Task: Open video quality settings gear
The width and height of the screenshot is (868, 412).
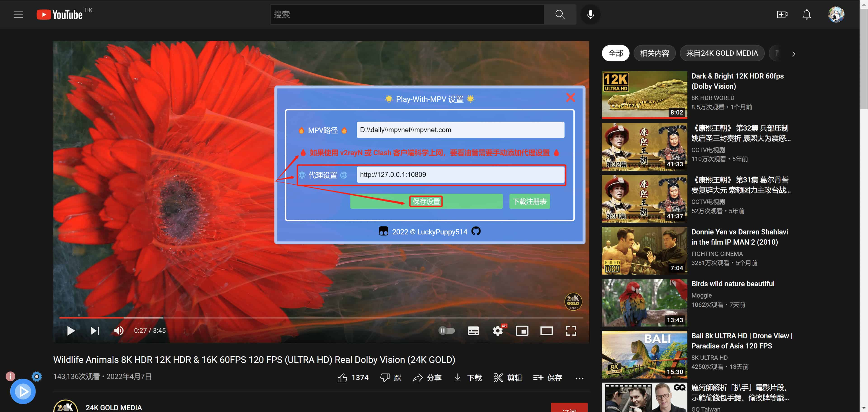Action: tap(498, 330)
